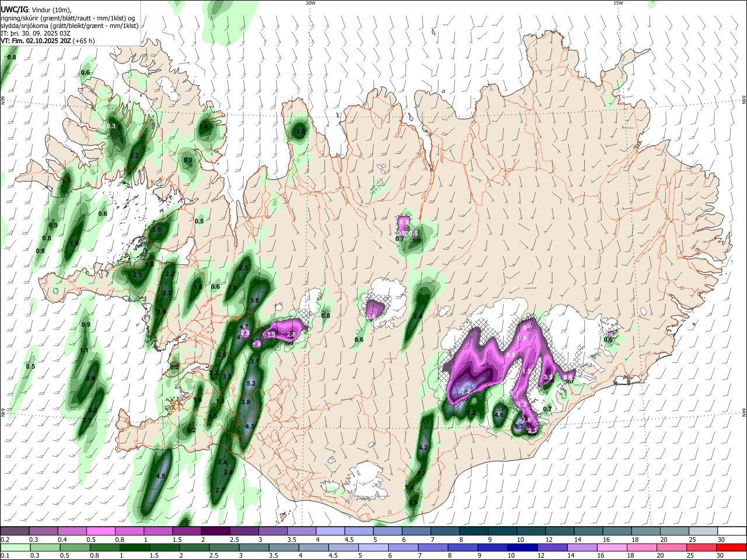Click the 4.6 precipitation value on the map
This screenshot has height=560, width=747.
coord(499,415)
